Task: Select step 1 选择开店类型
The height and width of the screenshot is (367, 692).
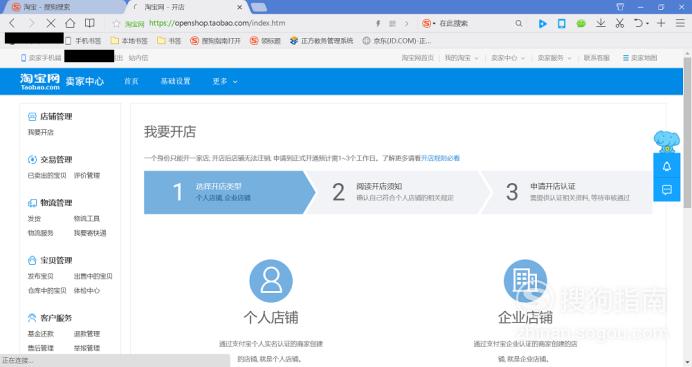Action: point(229,192)
